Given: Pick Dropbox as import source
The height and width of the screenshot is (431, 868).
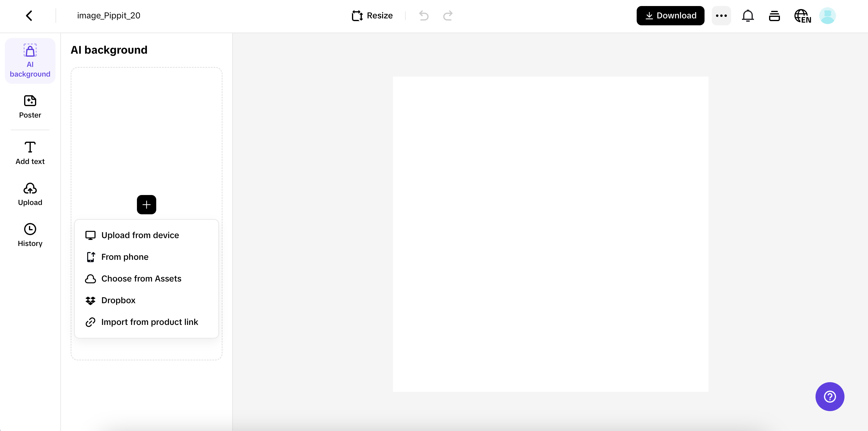Looking at the screenshot, I should (x=118, y=300).
